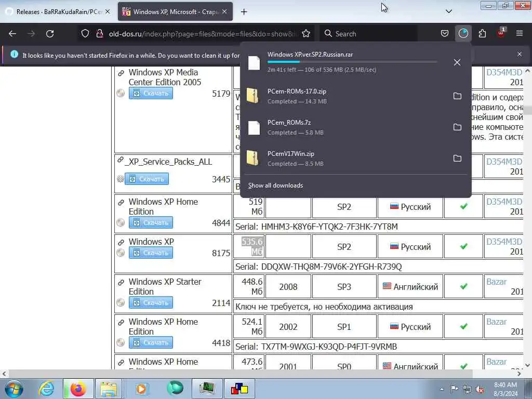
Task: Switch to the Releases BaRRaKudaRain/PCem tab
Action: click(58, 12)
